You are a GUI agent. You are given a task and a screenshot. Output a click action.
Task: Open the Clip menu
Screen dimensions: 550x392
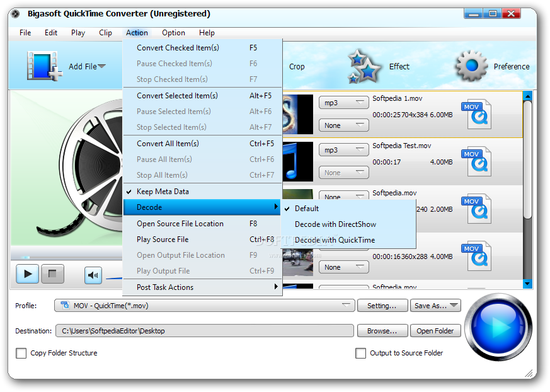coord(105,33)
